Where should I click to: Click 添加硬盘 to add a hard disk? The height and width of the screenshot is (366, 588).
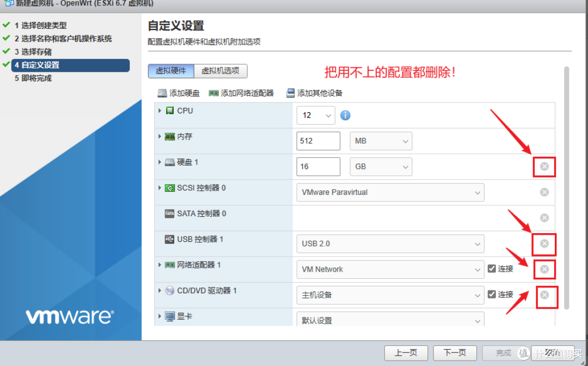coord(179,93)
